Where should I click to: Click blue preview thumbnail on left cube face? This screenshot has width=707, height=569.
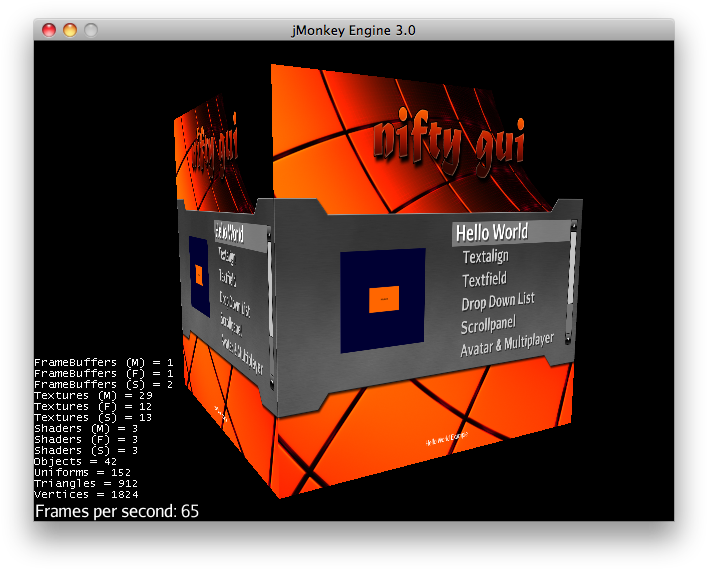pyautogui.click(x=199, y=276)
